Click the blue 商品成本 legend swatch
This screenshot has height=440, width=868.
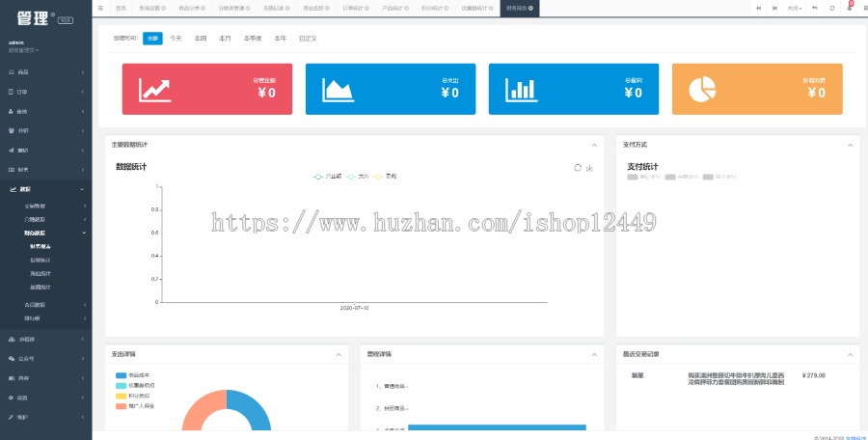(122, 374)
